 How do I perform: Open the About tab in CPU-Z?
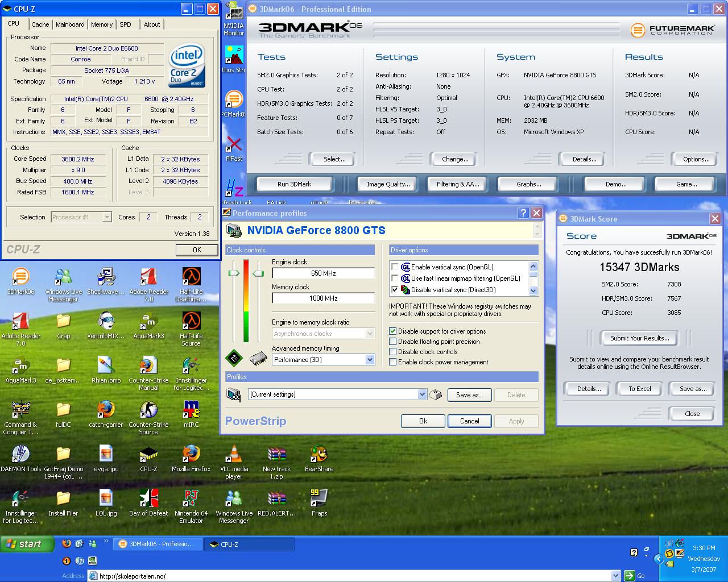152,24
